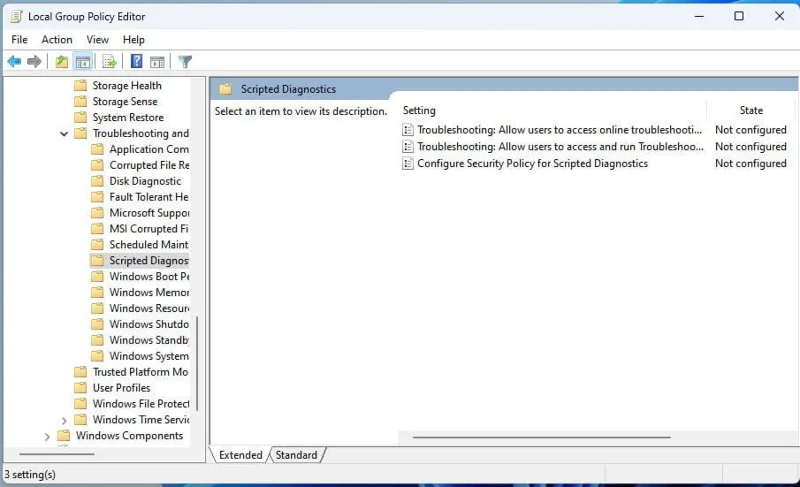Viewport: 800px width, 487px height.
Task: Open Help via the blue question-mark icon
Action: 137,62
